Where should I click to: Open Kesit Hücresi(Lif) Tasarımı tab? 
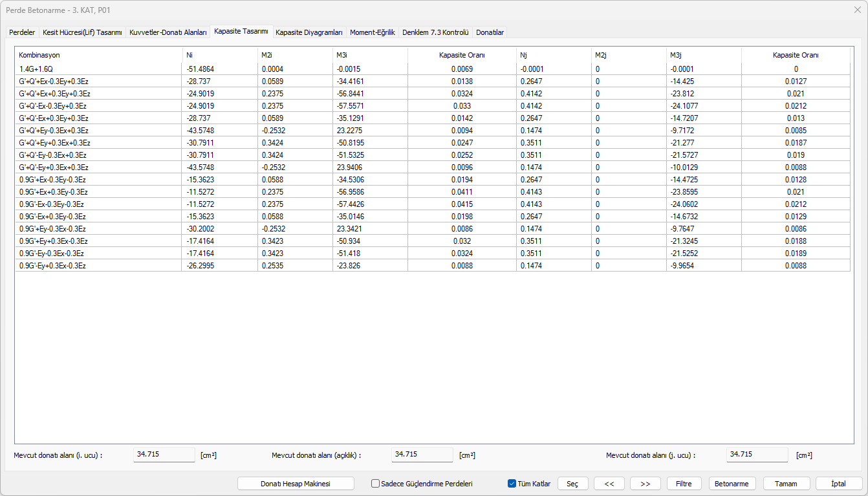pos(82,32)
